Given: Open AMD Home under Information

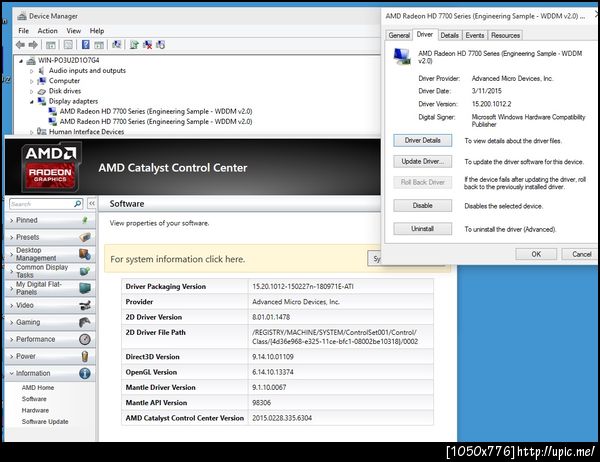Looking at the screenshot, I should (38, 388).
